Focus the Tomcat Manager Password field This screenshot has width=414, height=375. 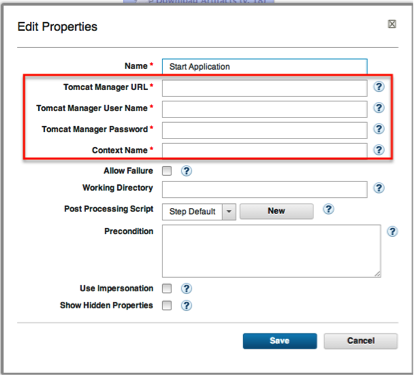[x=265, y=130]
